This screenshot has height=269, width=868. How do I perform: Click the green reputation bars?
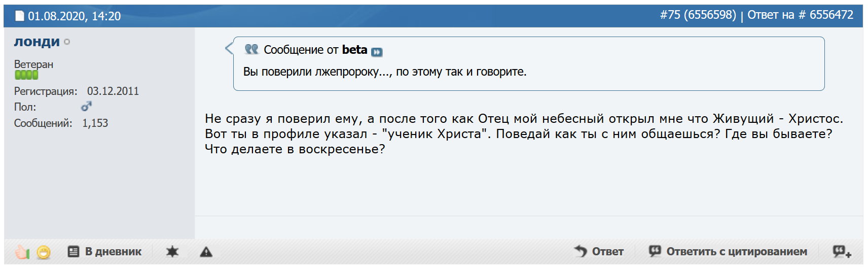pos(26,75)
